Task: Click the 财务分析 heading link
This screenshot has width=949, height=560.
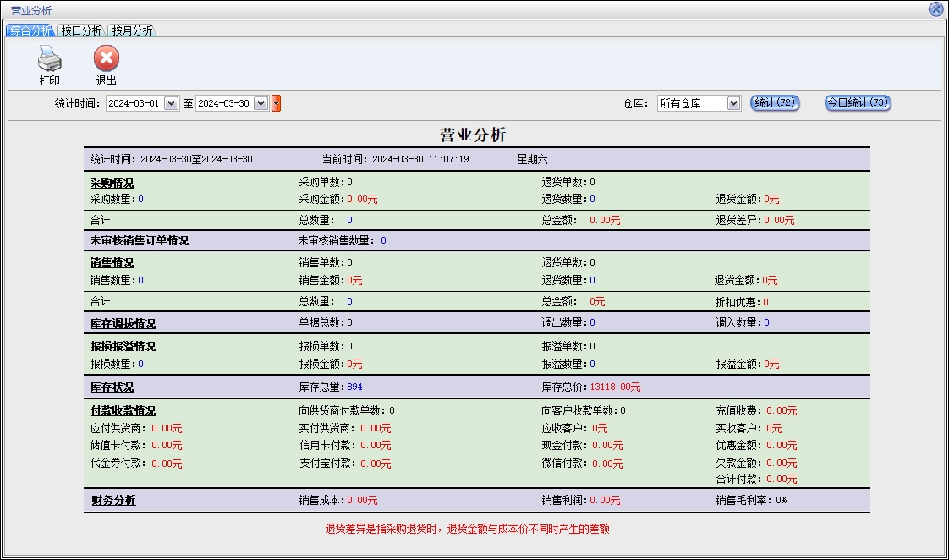Action: pos(113,501)
